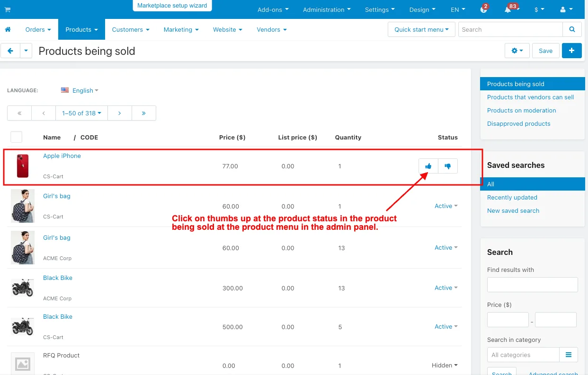Expand the Active status of Black Bike 300.00

(446, 288)
